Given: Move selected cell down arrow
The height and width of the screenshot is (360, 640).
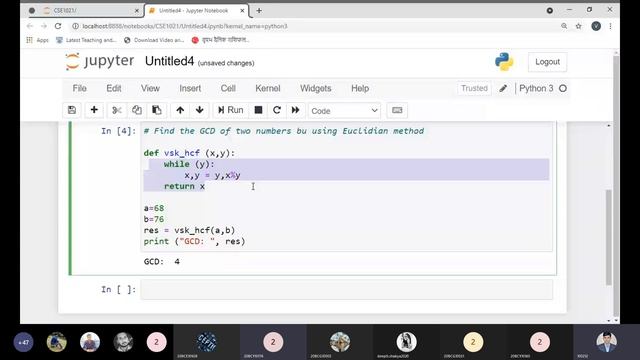Looking at the screenshot, I should tap(200, 110).
